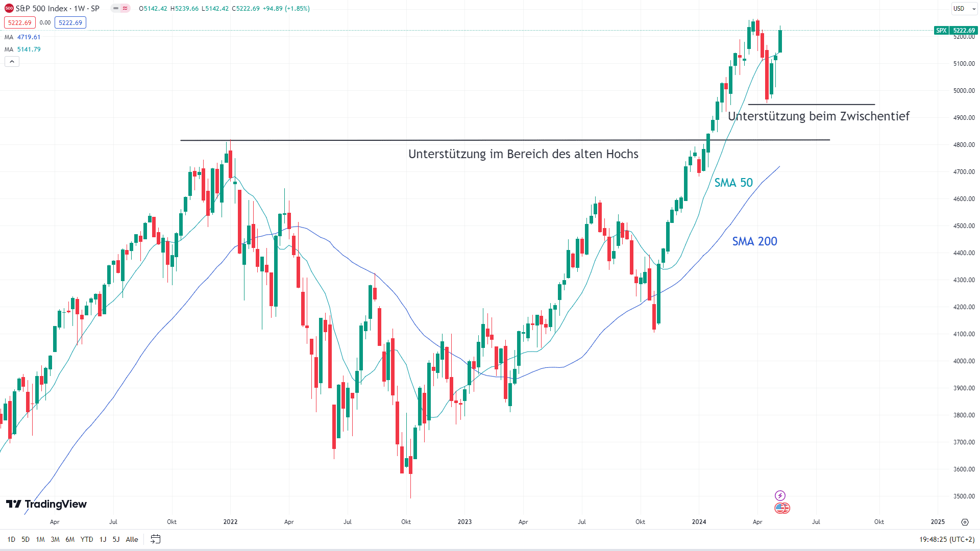This screenshot has width=980, height=551.
Task: Select the long horizontal line at old high
Action: pyautogui.click(x=505, y=140)
